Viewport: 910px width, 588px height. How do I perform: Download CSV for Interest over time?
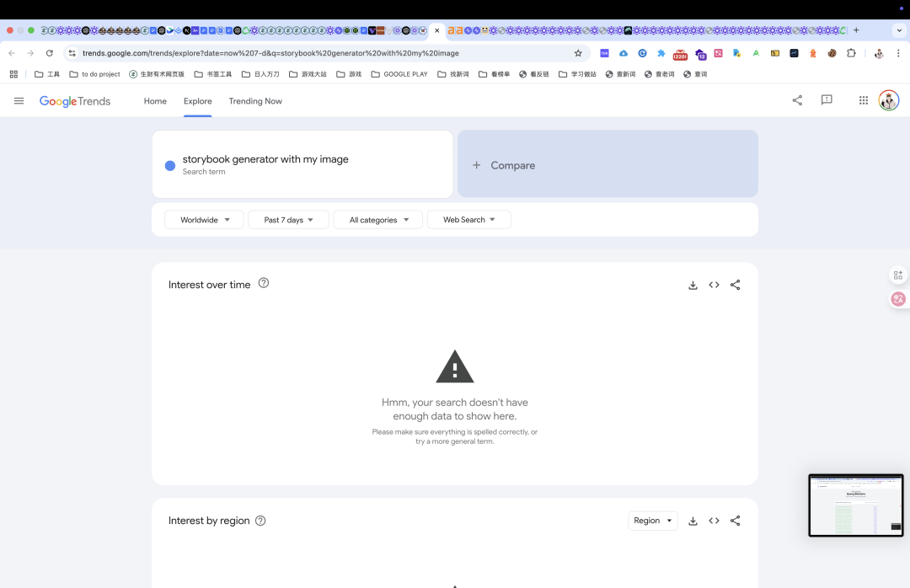(x=693, y=285)
